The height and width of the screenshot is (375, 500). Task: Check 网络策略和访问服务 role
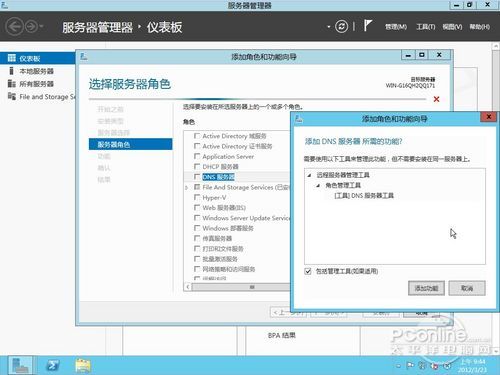[197, 269]
